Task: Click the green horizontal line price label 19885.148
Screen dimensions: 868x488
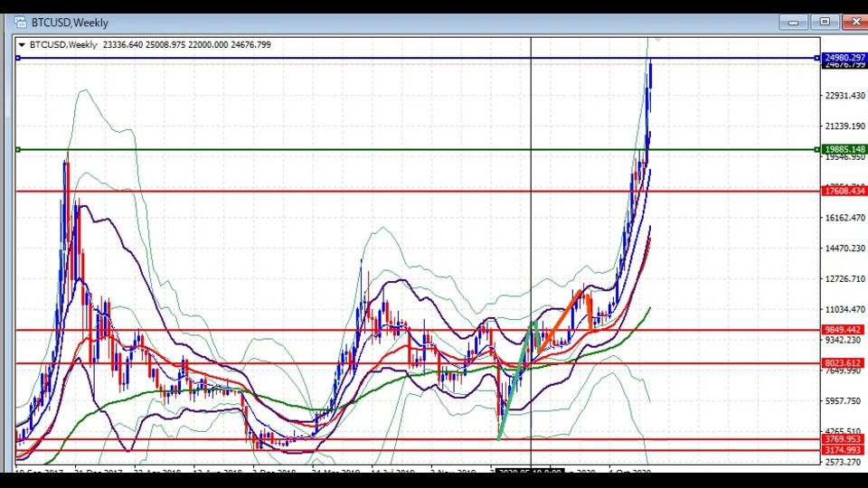Action: click(x=844, y=149)
